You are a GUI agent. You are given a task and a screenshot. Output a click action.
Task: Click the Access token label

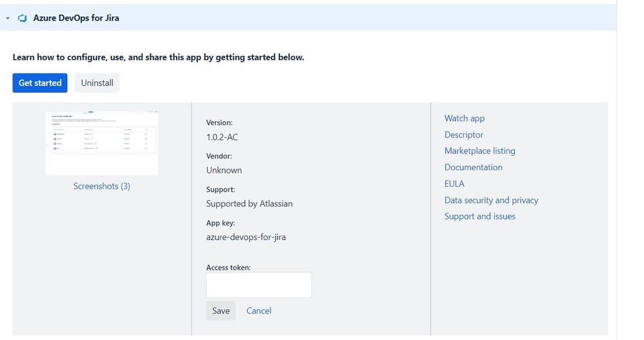point(228,267)
